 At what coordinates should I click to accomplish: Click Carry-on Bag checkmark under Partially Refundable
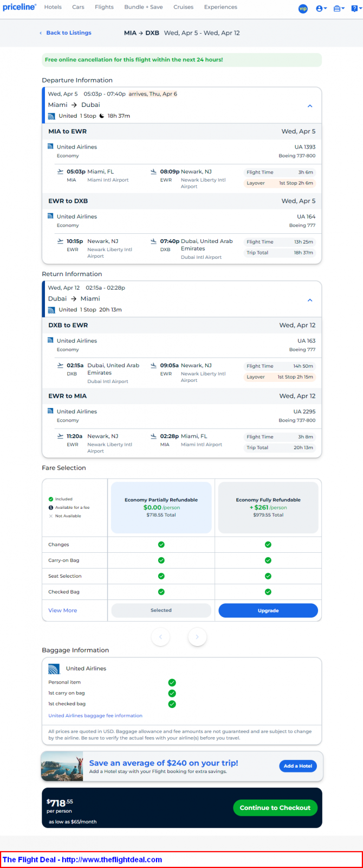(161, 560)
